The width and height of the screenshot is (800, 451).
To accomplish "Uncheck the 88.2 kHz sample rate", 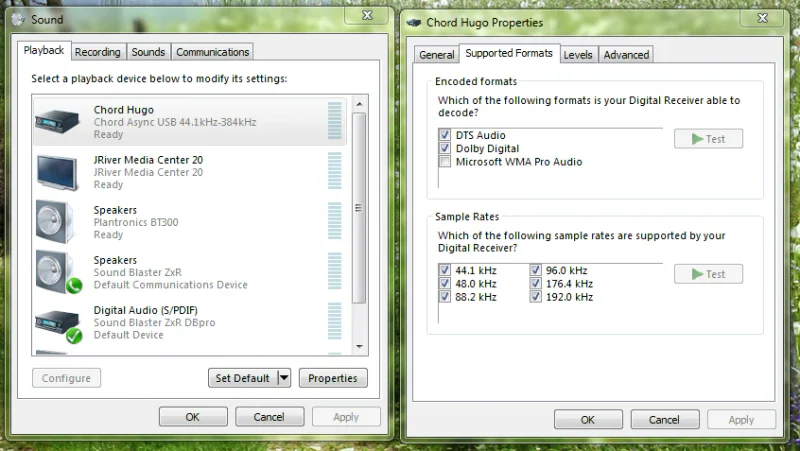I will coord(445,296).
